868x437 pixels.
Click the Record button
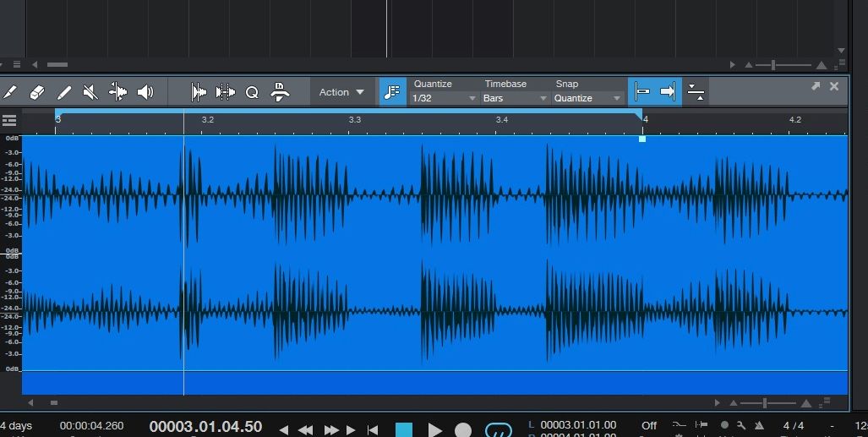463,429
